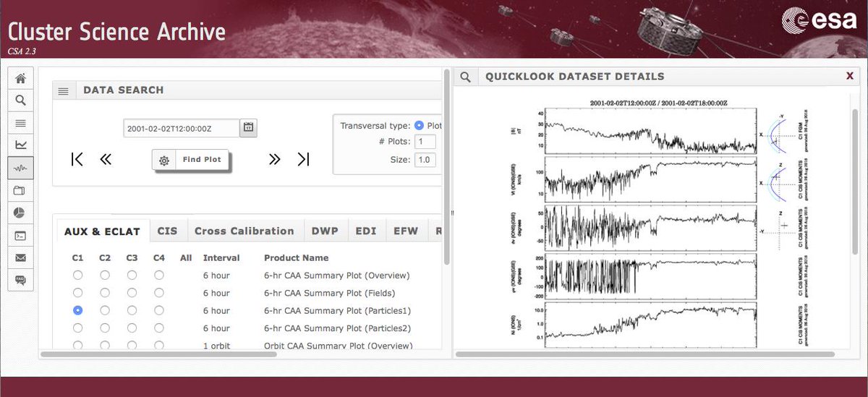Click the magnifier icon in Quicklook Dataset Details header
Image resolution: width=868 pixels, height=397 pixels.
467,77
